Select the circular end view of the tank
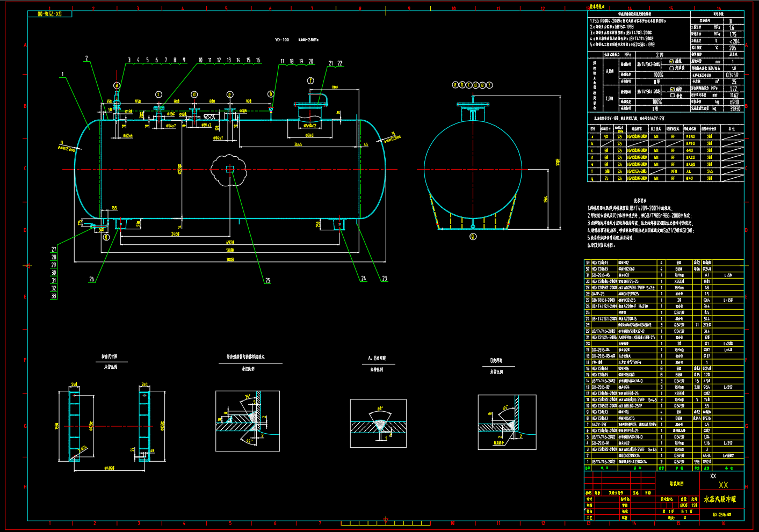 pyautogui.click(x=473, y=170)
